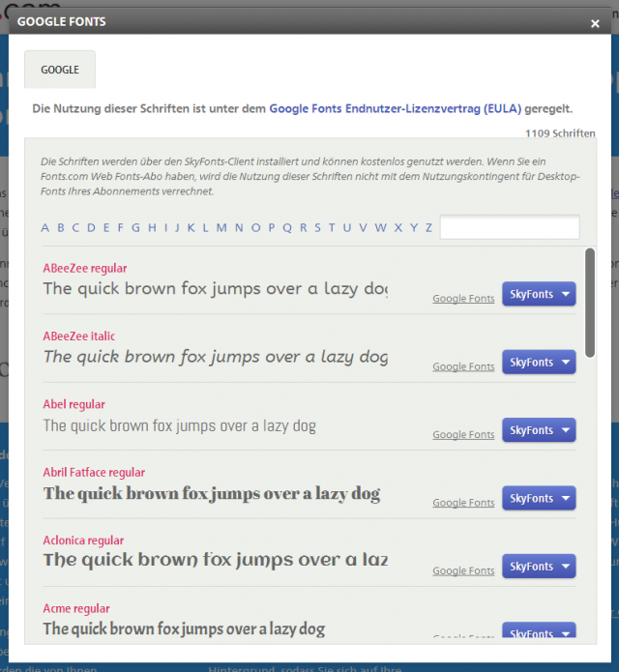The height and width of the screenshot is (672, 619).
Task: Open SkyFonts dropdown for ABeeZee regular
Action: pos(539,294)
